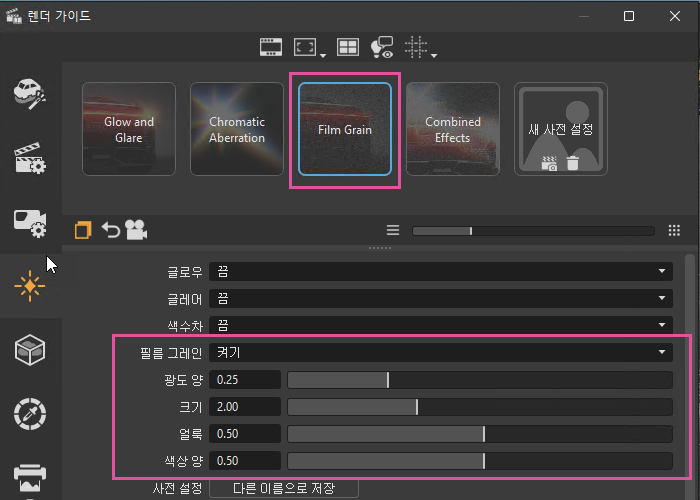The height and width of the screenshot is (500, 700).
Task: Click the 렌더 가이드 title bar app icon
Action: (x=14, y=16)
